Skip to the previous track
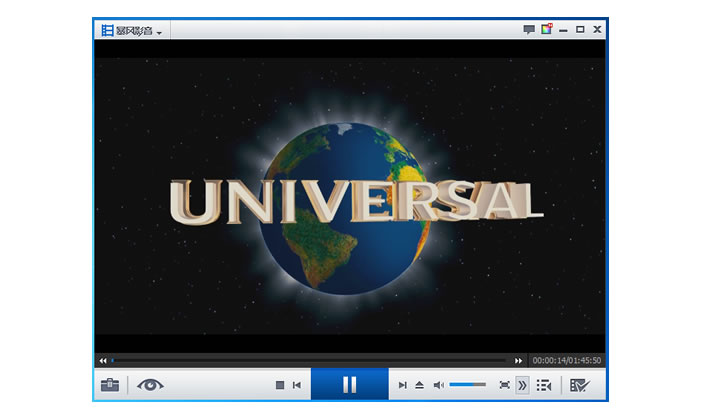 point(297,385)
